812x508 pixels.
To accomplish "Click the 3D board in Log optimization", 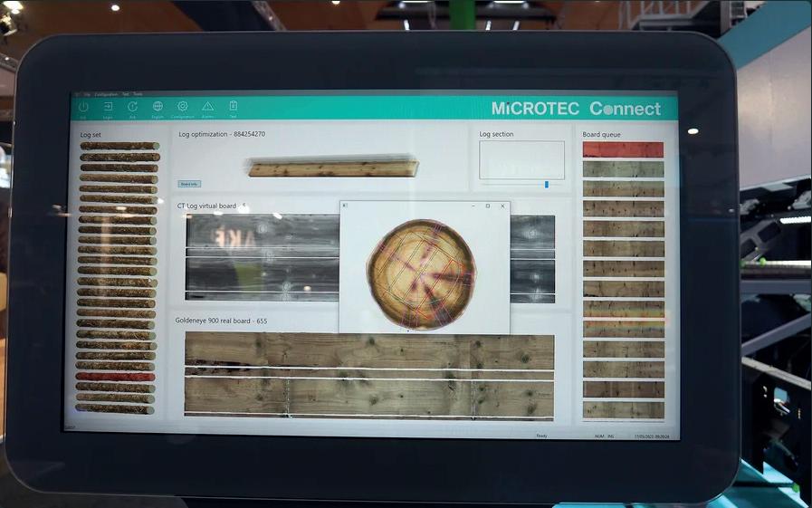I will point(333,168).
